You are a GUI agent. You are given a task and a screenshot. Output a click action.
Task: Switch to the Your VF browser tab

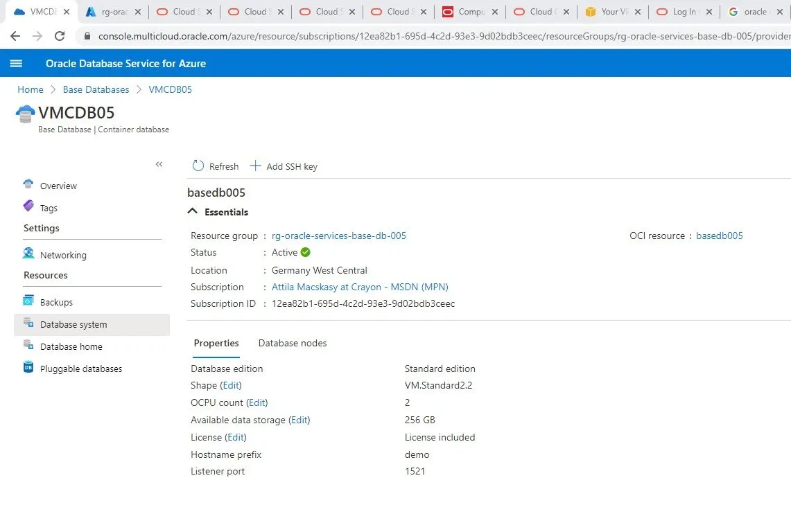click(613, 12)
